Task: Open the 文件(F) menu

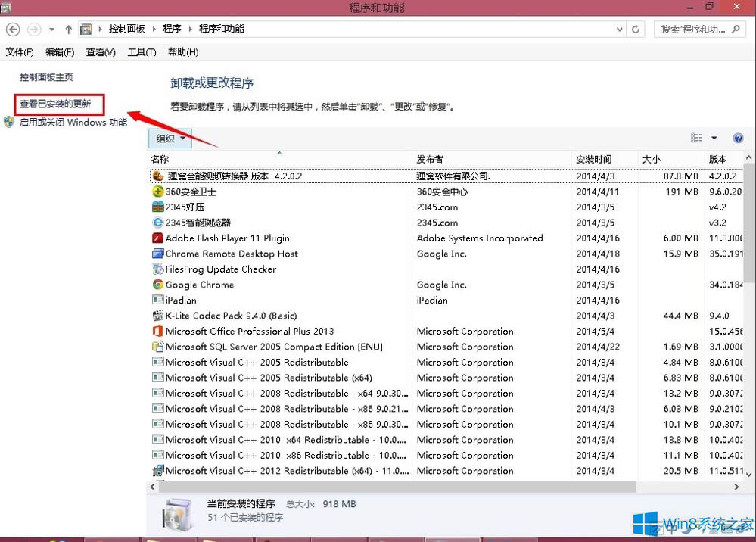Action: pos(20,52)
